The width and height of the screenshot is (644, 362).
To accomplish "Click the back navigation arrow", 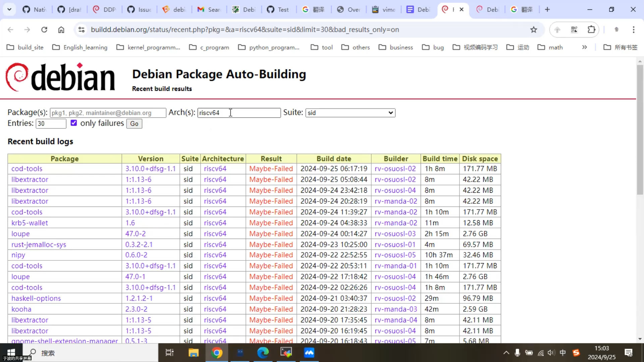I will (x=10, y=29).
